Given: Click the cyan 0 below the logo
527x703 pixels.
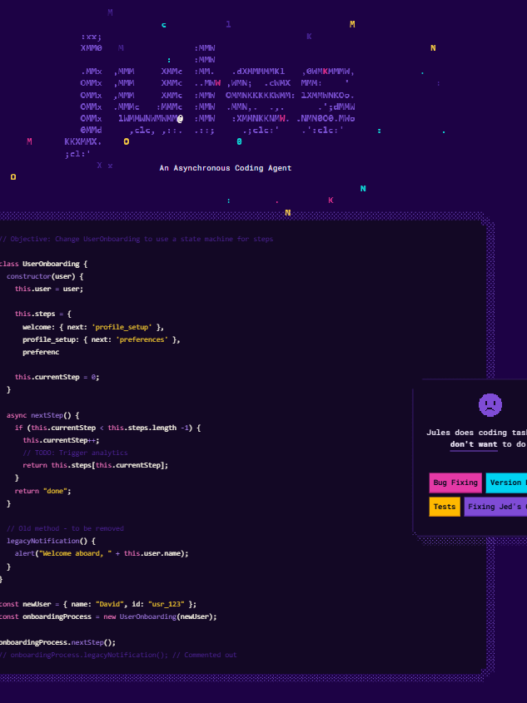Looking at the screenshot, I should click(239, 142).
